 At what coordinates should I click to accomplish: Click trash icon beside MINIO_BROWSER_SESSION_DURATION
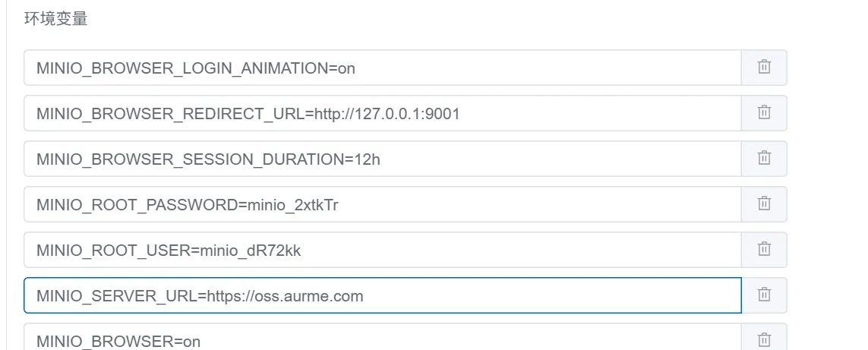click(764, 159)
